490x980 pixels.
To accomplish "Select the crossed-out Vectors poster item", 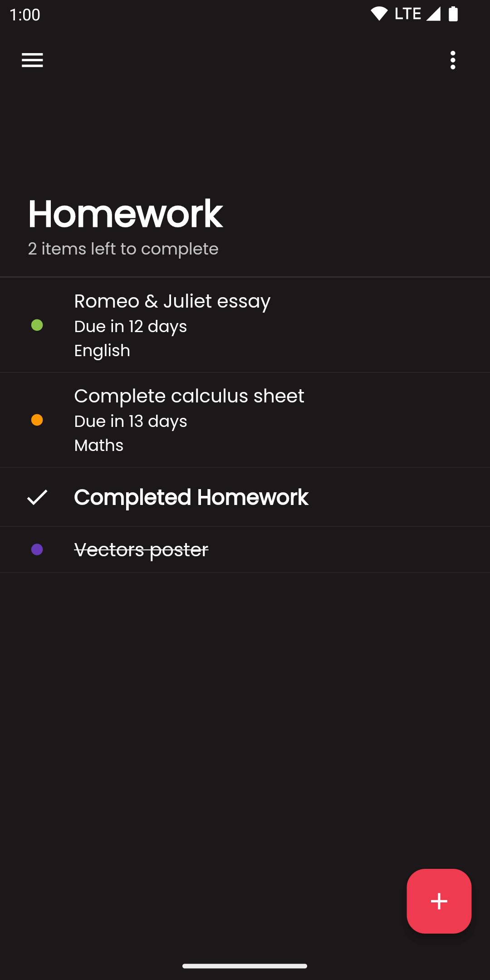I will click(141, 550).
